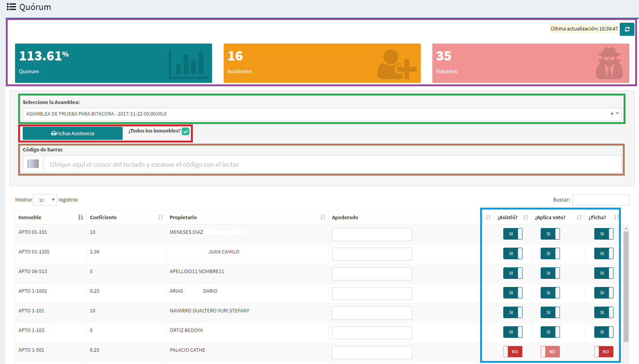This screenshot has width=639, height=364.
Task: Sort by Inmueble column arrow
Action: (81, 217)
